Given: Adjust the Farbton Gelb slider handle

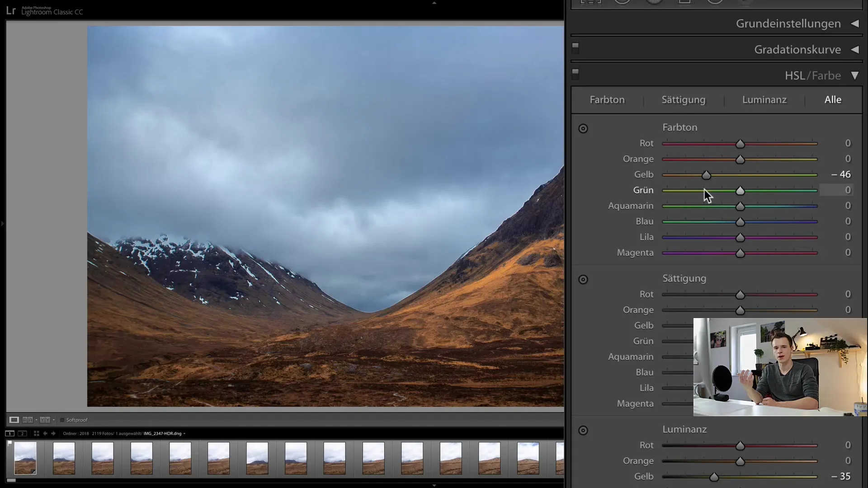Looking at the screenshot, I should pos(706,175).
